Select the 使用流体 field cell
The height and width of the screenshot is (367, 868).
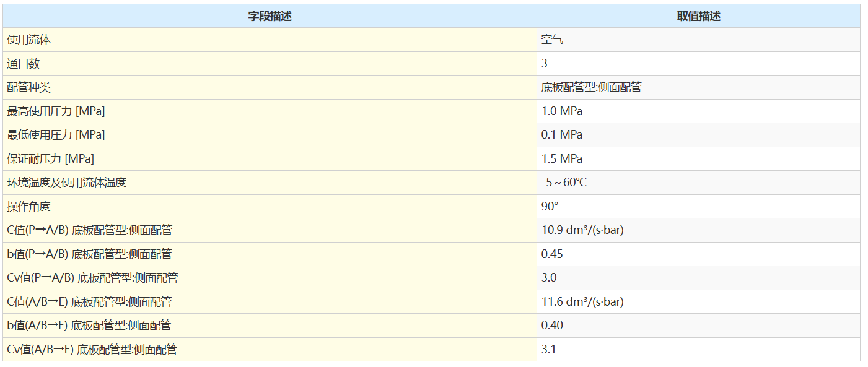click(28, 40)
